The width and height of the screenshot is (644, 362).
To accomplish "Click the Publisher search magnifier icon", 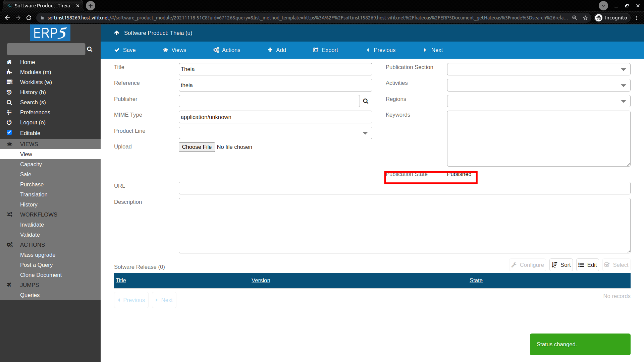I will [365, 101].
